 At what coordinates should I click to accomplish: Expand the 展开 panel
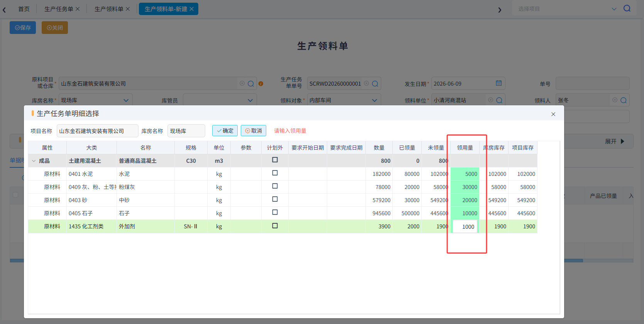[615, 142]
